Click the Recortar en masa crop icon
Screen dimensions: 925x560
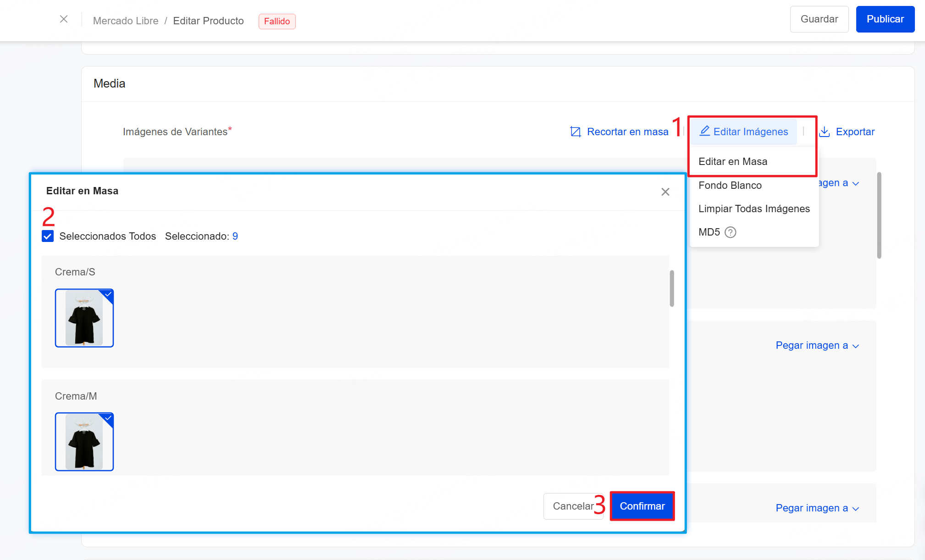(x=575, y=132)
